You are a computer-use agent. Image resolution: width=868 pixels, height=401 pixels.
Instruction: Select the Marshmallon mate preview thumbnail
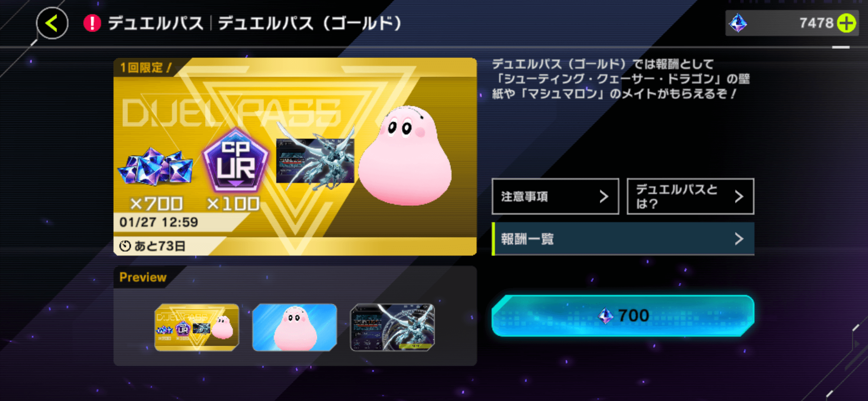click(295, 327)
